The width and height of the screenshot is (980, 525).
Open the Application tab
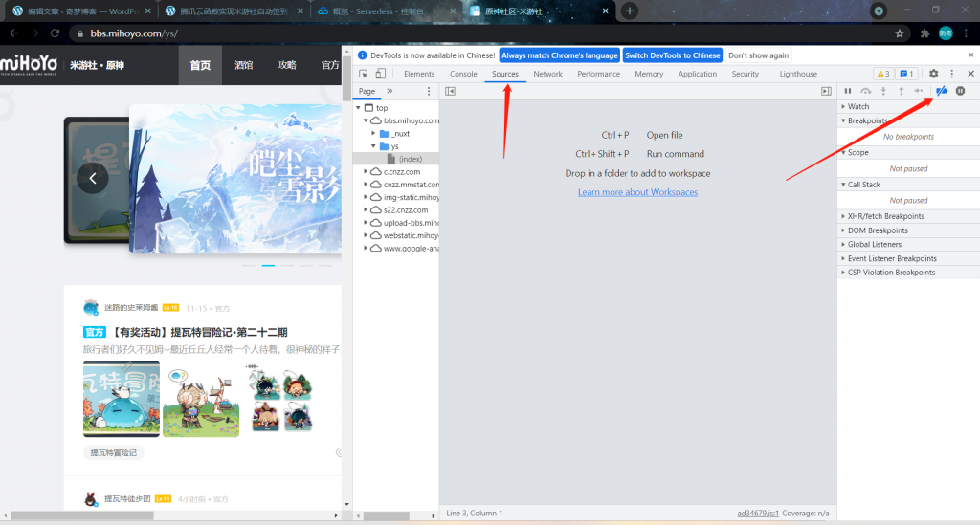tap(698, 74)
